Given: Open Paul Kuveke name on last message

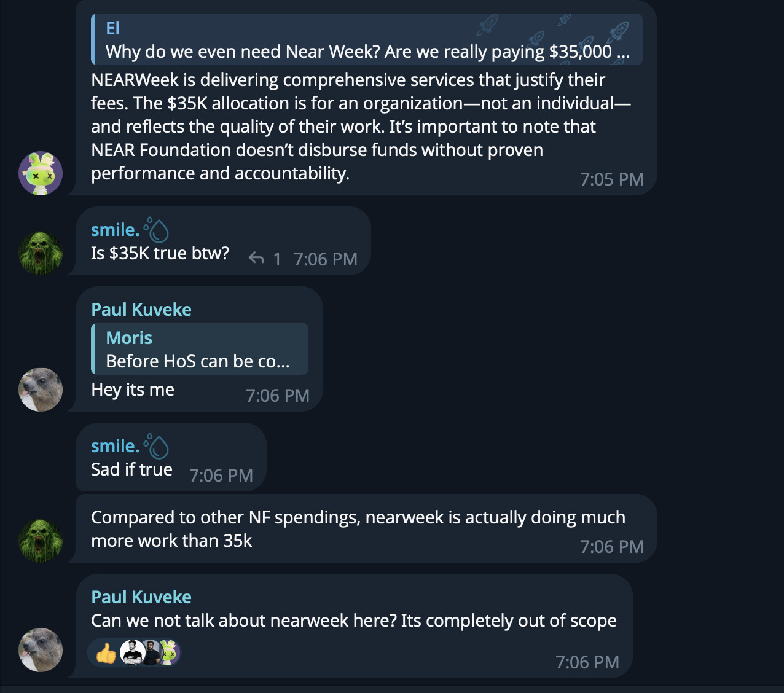Looking at the screenshot, I should (x=141, y=597).
